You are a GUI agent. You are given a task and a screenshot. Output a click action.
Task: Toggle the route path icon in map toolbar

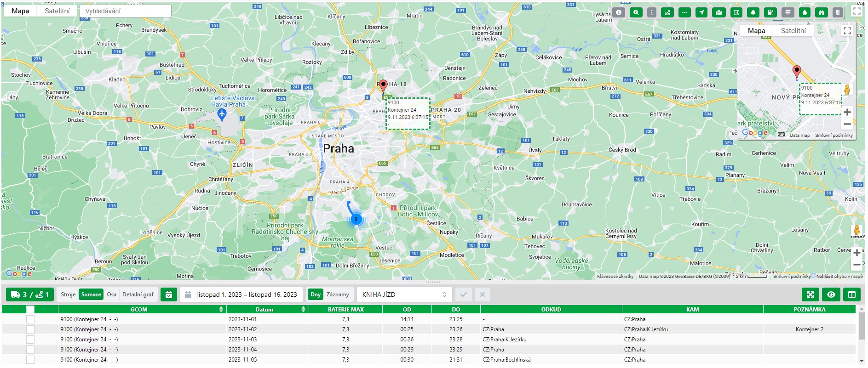(667, 12)
